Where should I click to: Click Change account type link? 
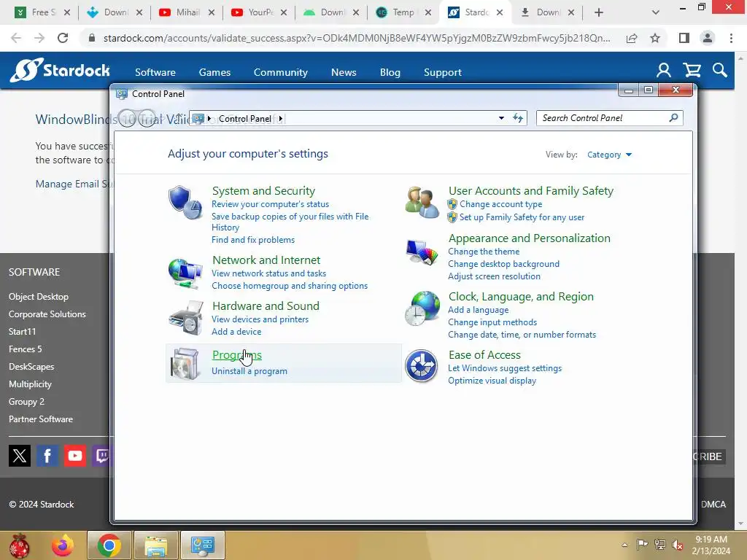click(x=500, y=204)
